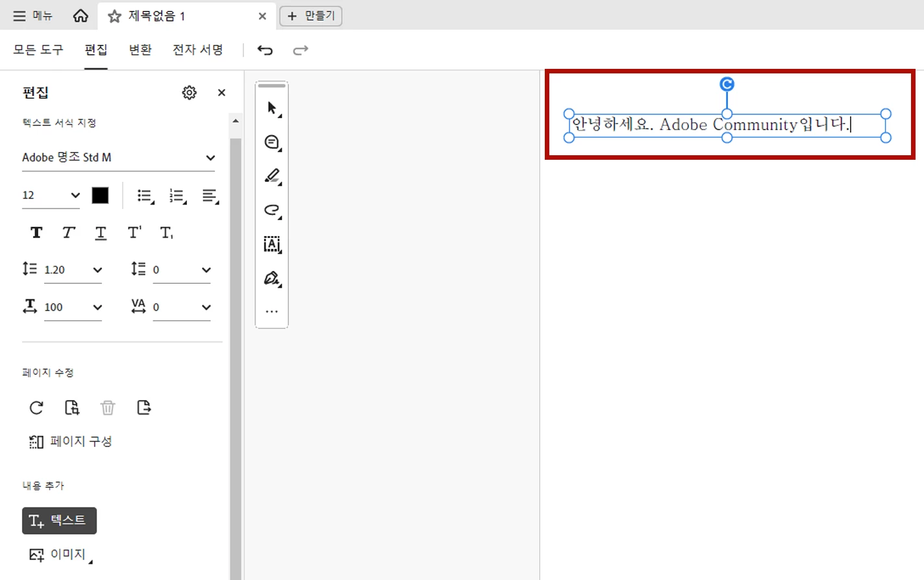Go to the home screen icon
Screen dimensions: 924x580
click(81, 16)
